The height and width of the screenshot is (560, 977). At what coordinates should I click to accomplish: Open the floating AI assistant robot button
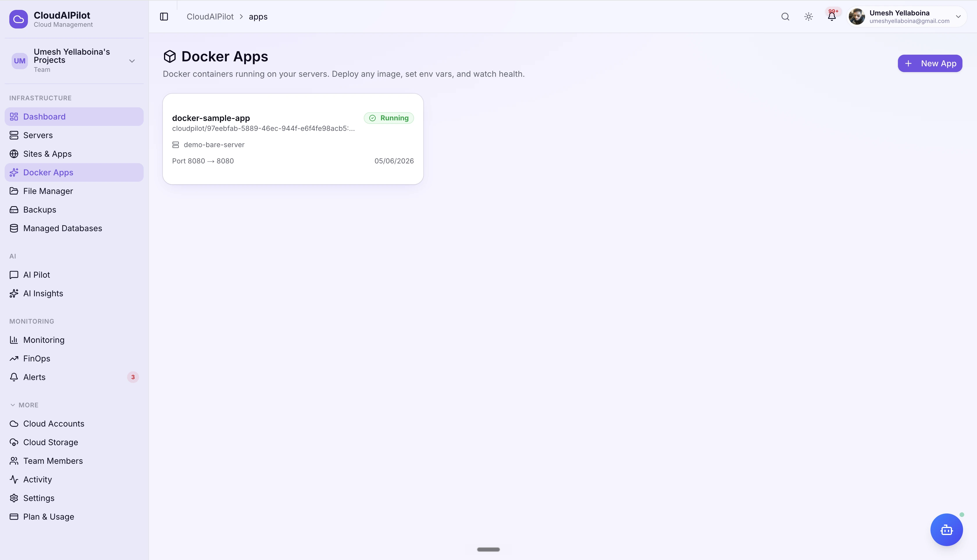[x=946, y=529]
